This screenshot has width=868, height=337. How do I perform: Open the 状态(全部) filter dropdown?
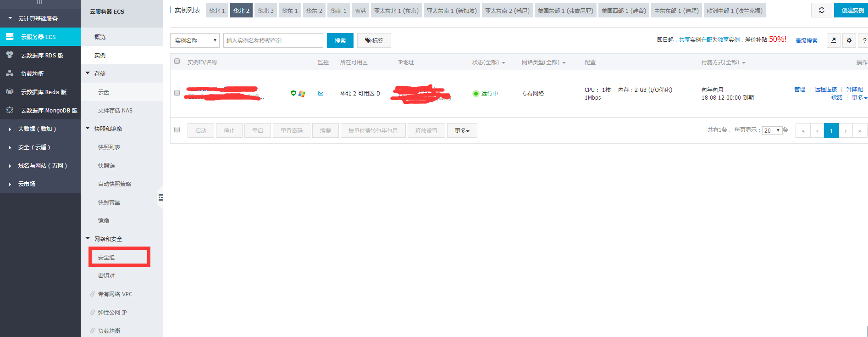click(489, 62)
